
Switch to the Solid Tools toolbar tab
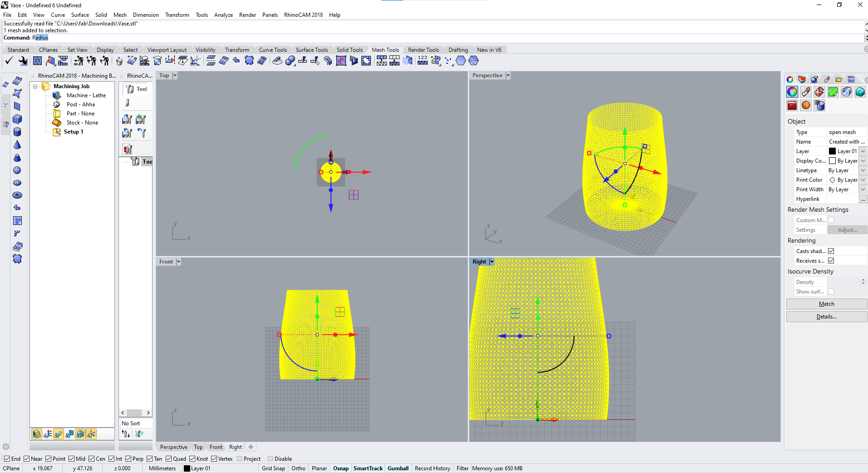click(350, 50)
